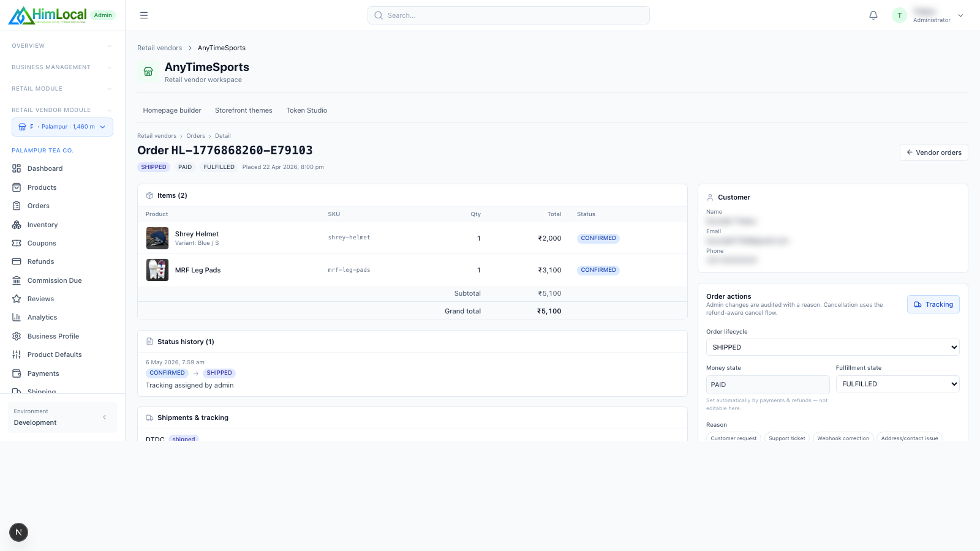
Task: Click the CONFIRMED badge for Shrey Helmet
Action: (x=598, y=238)
